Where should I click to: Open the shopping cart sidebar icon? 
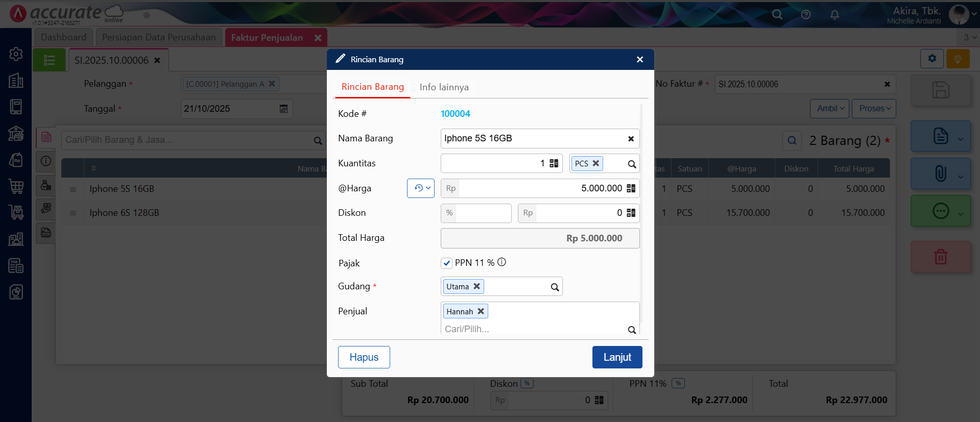(x=16, y=186)
